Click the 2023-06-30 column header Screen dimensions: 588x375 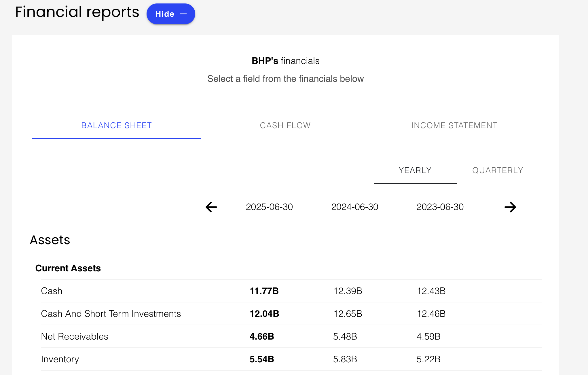[440, 207]
